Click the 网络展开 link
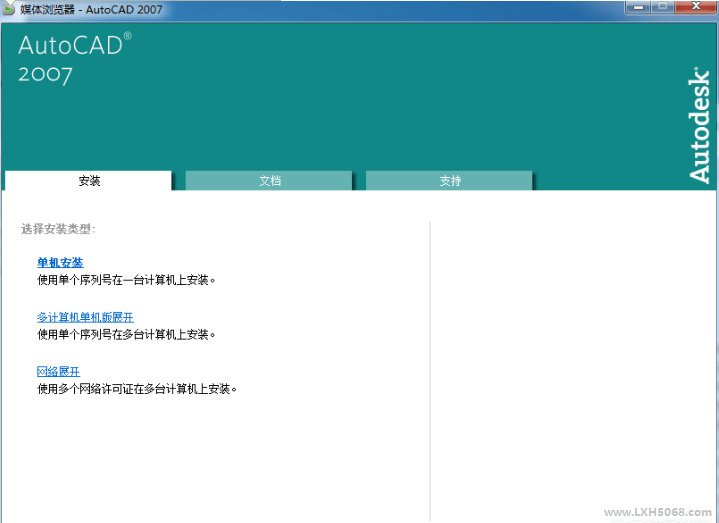 58,372
